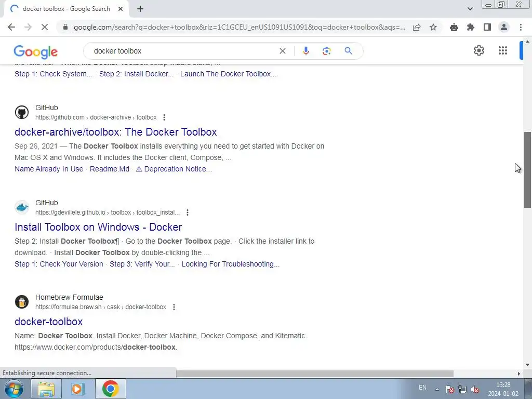Select the github.com docker-archive URL breadcrumb

click(x=96, y=117)
